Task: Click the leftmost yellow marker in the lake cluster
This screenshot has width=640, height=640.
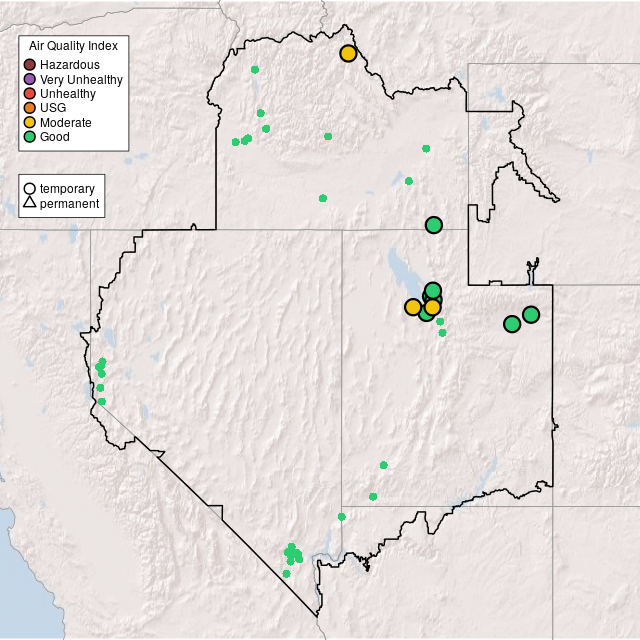Action: [413, 307]
